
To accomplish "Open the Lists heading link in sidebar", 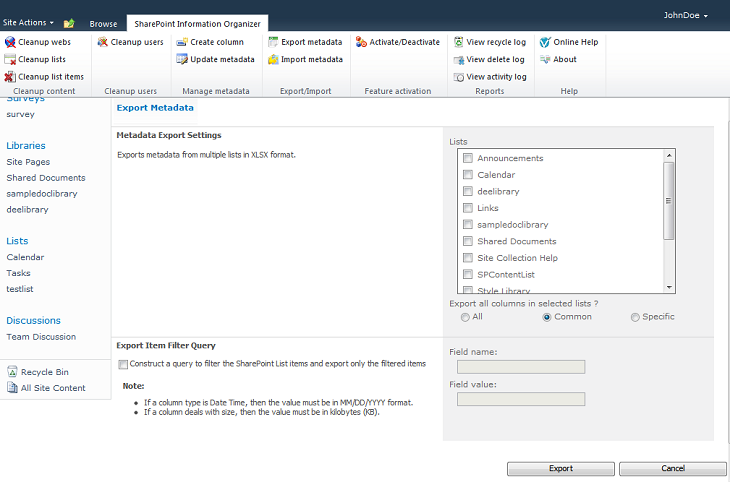I will pyautogui.click(x=17, y=241).
